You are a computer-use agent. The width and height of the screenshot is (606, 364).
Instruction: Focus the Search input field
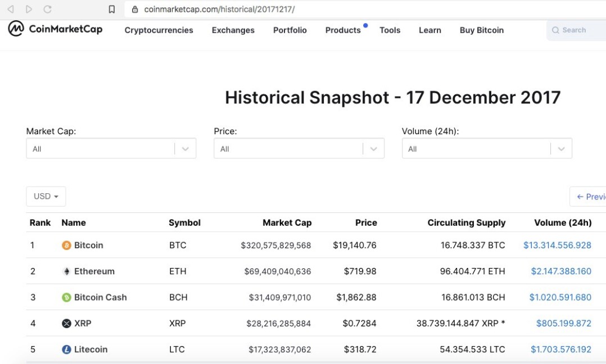[x=576, y=30]
